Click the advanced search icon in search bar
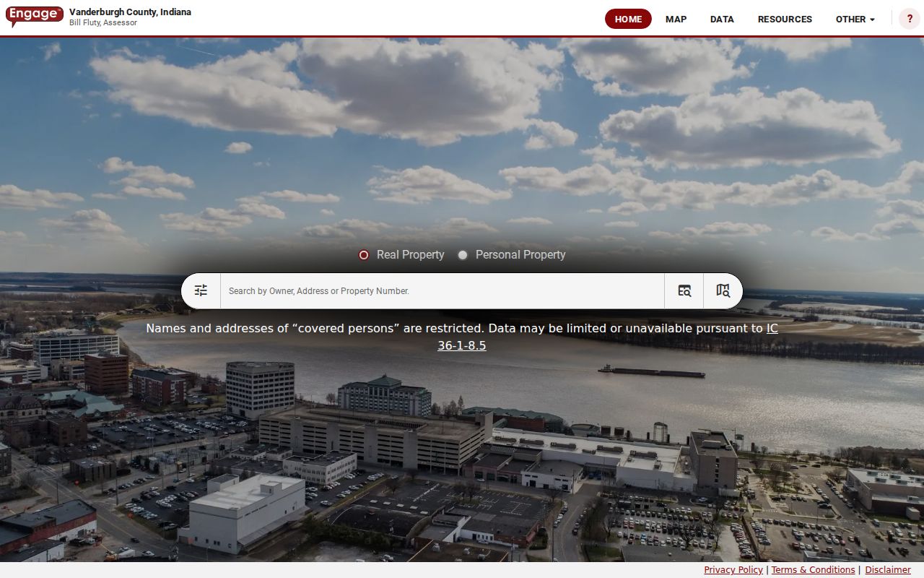Viewport: 924px width, 578px height. (684, 290)
